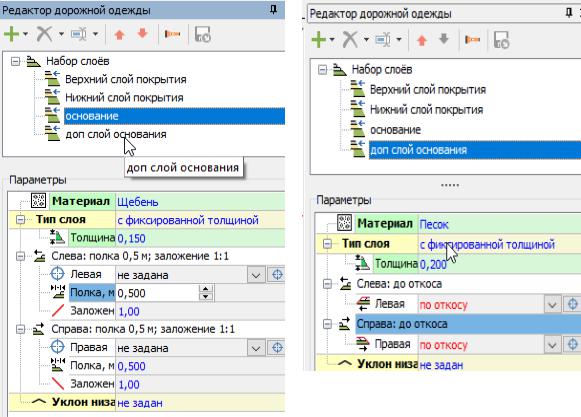
Task: Click orange marker tool icon in right editor
Action: point(472,39)
